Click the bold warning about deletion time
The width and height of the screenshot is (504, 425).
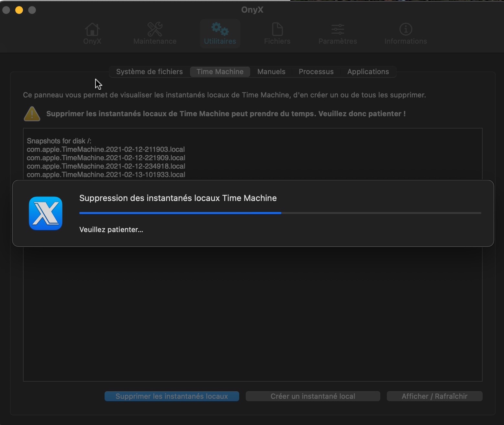226,114
